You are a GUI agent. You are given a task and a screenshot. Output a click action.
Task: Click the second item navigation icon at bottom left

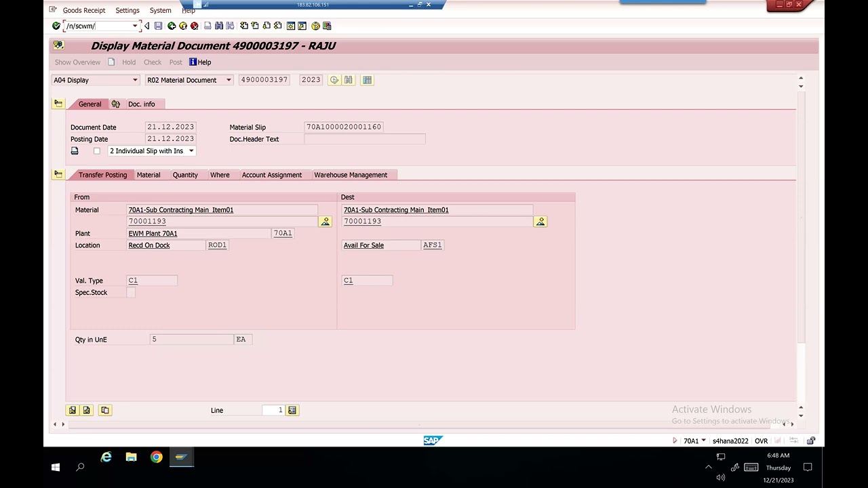coord(86,410)
